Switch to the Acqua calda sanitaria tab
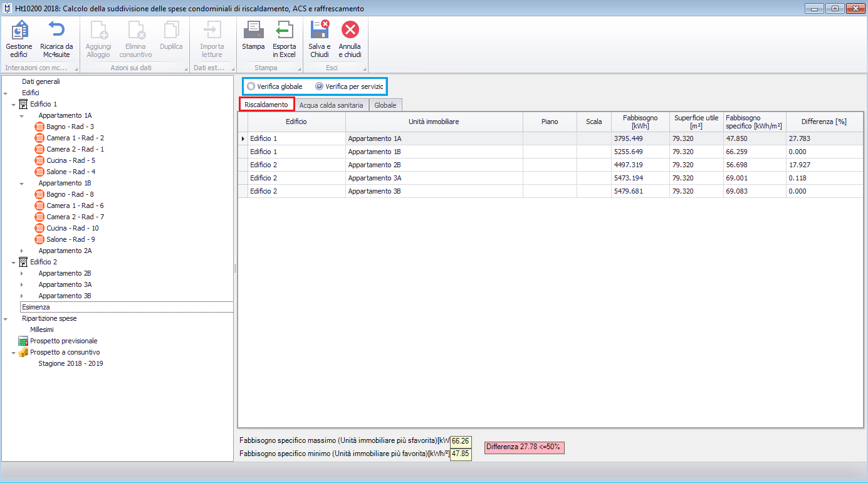The width and height of the screenshot is (868, 483). (331, 105)
